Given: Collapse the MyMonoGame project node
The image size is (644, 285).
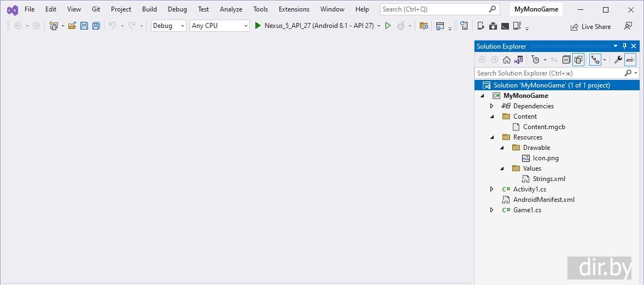Looking at the screenshot, I should coord(482,95).
